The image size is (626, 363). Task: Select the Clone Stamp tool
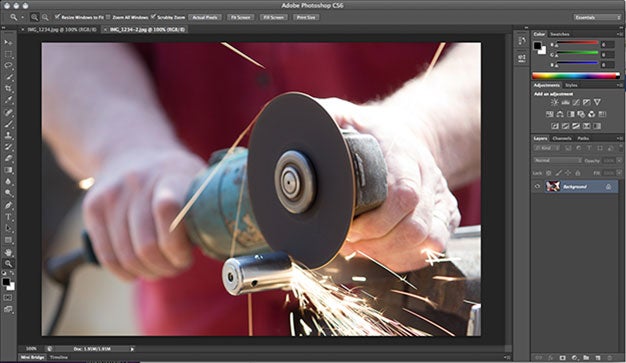point(8,136)
